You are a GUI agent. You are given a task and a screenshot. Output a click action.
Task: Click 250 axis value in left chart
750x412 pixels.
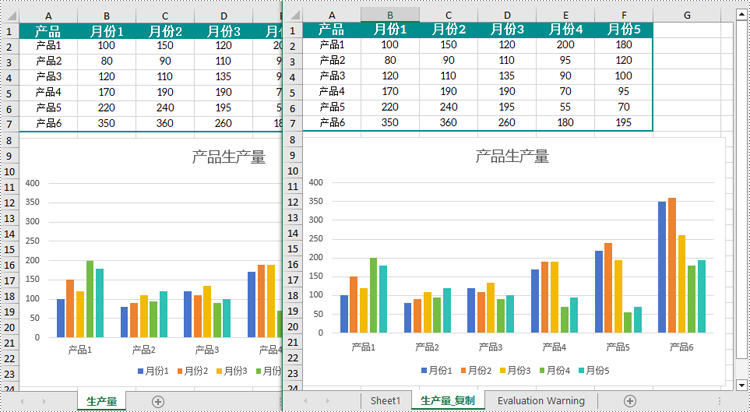click(33, 241)
